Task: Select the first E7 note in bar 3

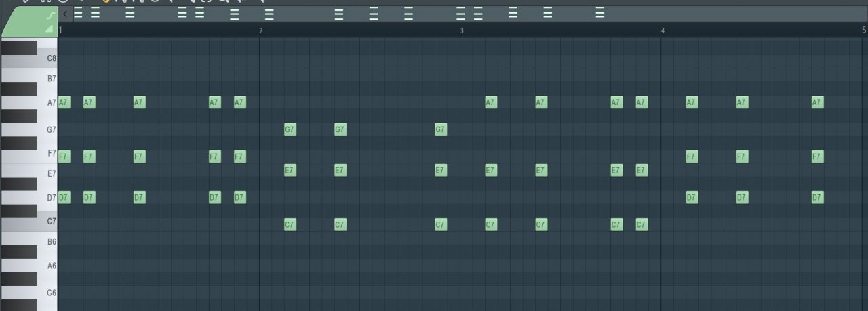Action: 491,170
